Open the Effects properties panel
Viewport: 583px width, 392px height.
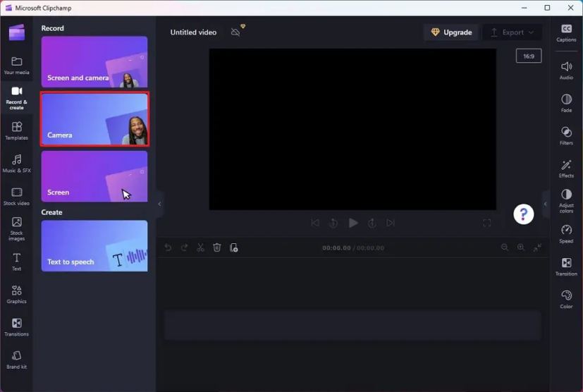(566, 169)
